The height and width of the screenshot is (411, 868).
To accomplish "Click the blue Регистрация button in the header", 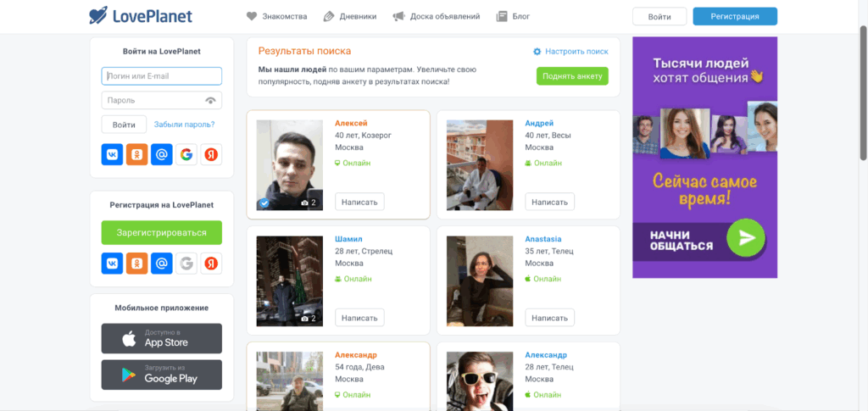I will pos(734,16).
